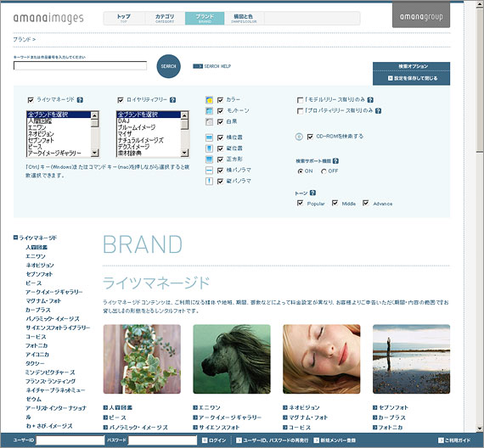Open サイエンスフォトライブラリー in sidebar

pyautogui.click(x=58, y=328)
